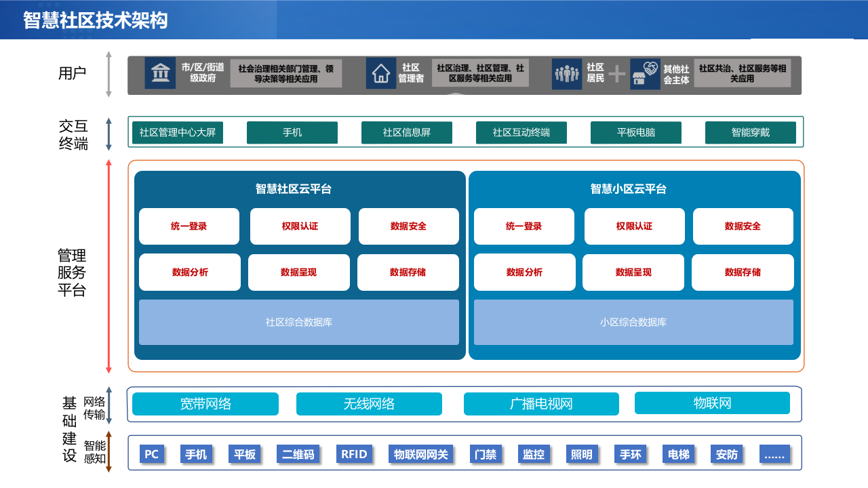Image resolution: width=868 pixels, height=488 pixels.
Task: Click the ellipsis item at the end of sensing row
Action: coord(774,454)
